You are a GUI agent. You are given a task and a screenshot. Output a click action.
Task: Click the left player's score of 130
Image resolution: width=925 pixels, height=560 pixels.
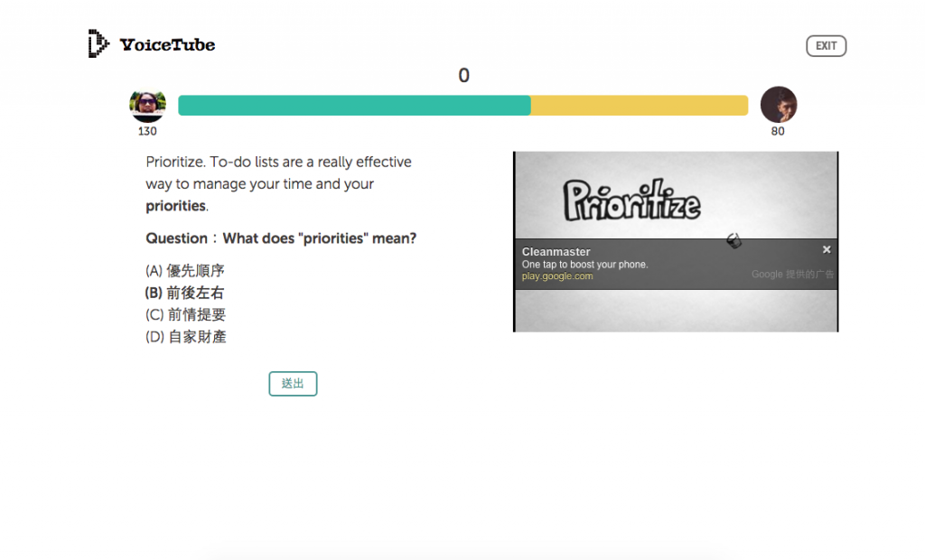coord(147,130)
